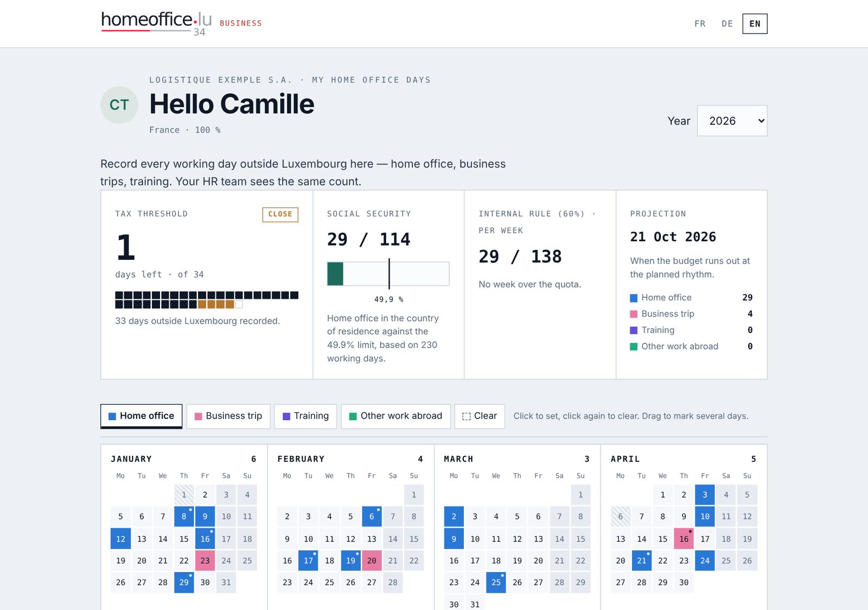This screenshot has height=610, width=868.
Task: Toggle February 20 business trip day
Action: (372, 561)
